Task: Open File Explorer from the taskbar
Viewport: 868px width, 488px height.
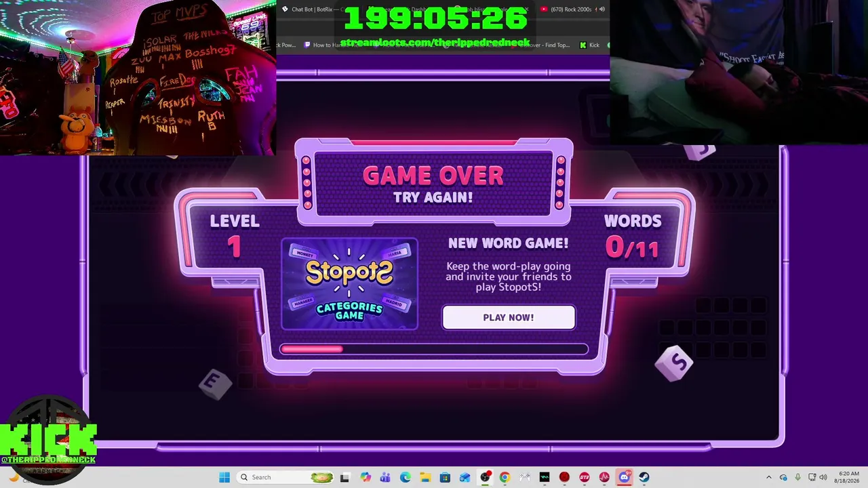Action: click(x=425, y=477)
